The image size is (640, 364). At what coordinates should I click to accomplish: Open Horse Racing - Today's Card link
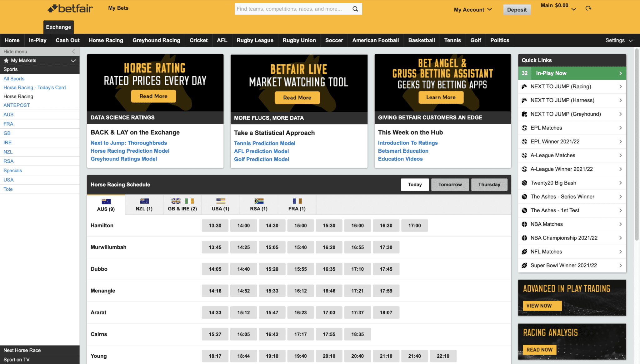click(35, 87)
